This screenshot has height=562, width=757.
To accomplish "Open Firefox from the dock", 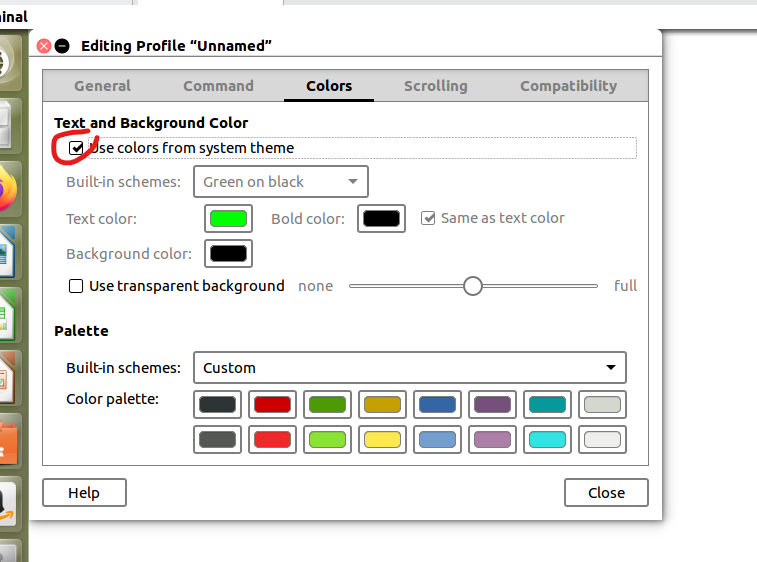I will [x=8, y=189].
